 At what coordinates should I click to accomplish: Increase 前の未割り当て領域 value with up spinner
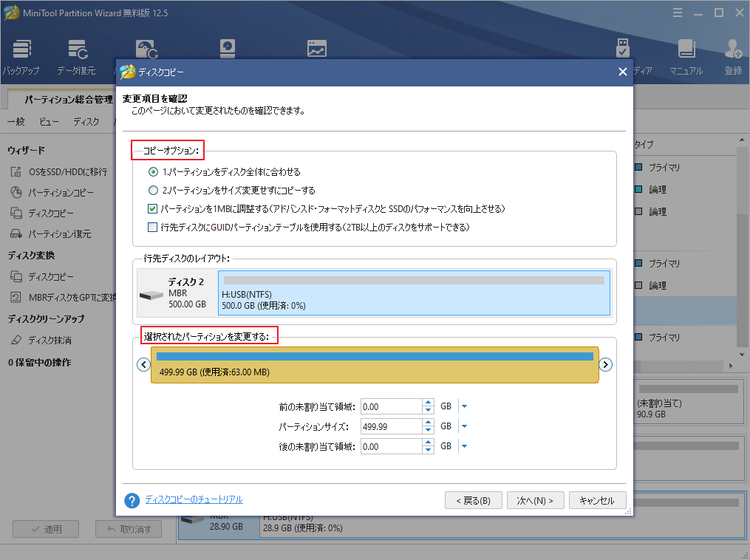pos(429,403)
